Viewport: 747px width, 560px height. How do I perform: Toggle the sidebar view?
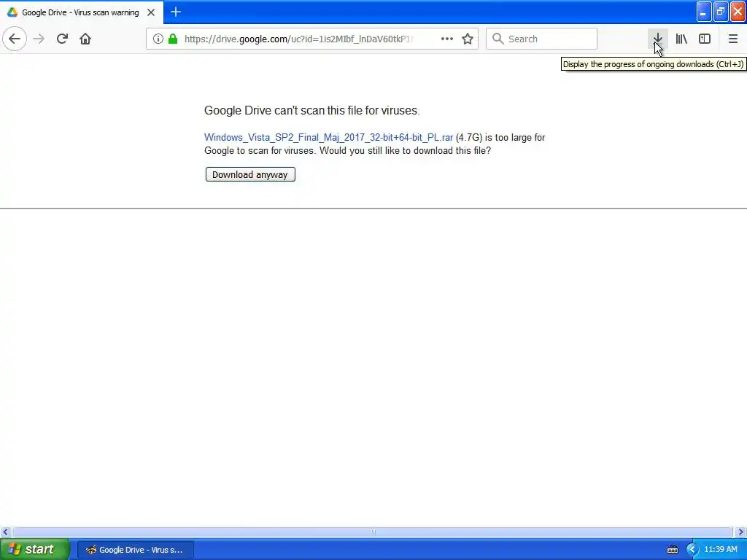pyautogui.click(x=705, y=39)
